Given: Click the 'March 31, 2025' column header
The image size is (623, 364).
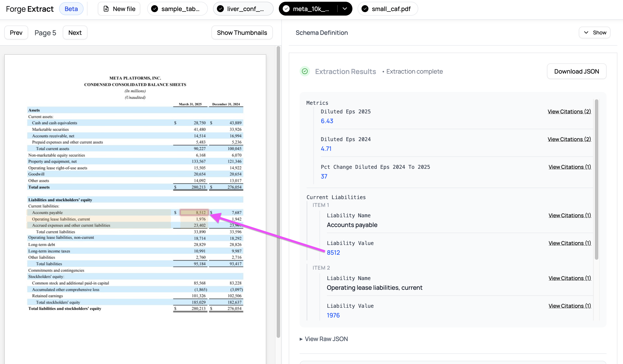Looking at the screenshot, I should point(190,104).
